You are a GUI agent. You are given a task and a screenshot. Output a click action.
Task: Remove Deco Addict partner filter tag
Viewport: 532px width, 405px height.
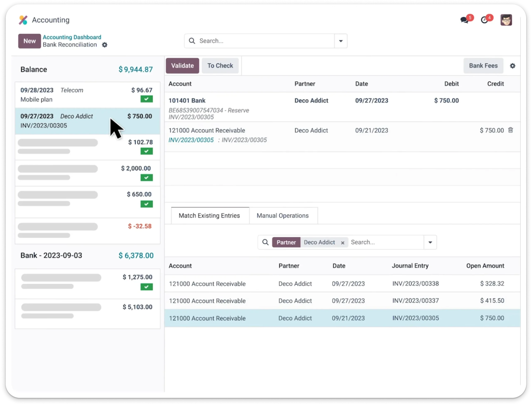(342, 243)
